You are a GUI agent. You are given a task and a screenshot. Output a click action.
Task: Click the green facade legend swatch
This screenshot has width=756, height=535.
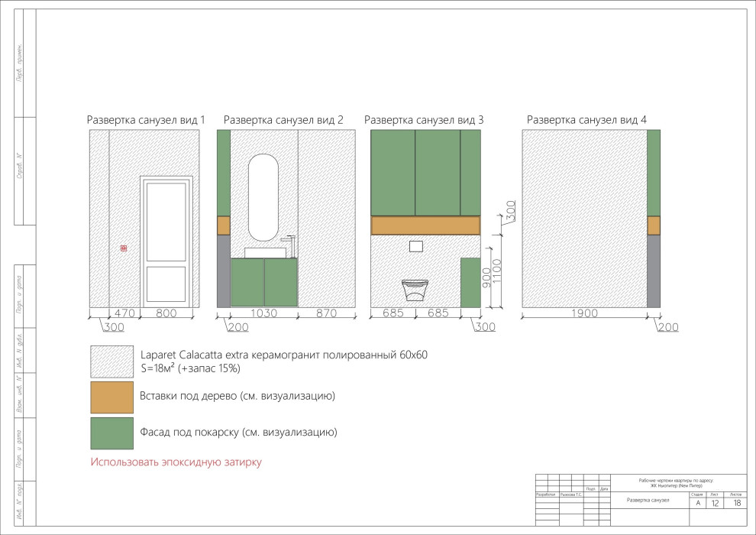coord(111,433)
